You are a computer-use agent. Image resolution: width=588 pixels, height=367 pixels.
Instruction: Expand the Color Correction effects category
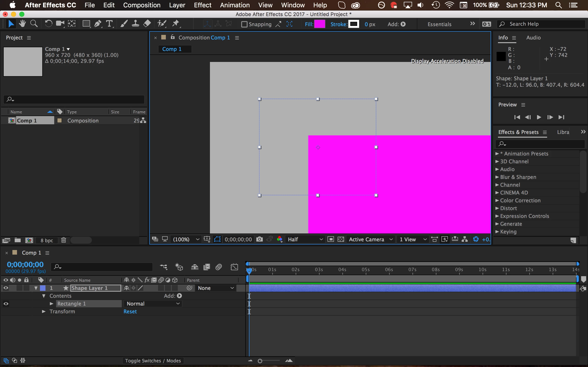tap(497, 200)
